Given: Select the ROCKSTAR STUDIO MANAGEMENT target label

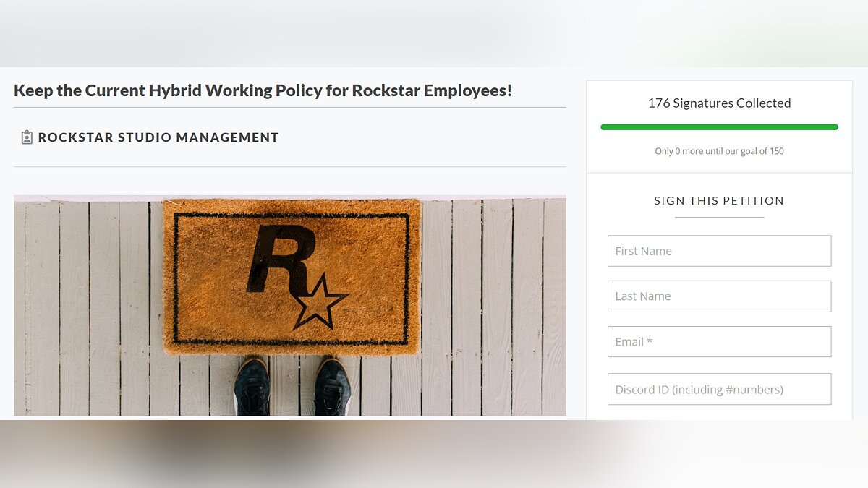Looking at the screenshot, I should 158,137.
